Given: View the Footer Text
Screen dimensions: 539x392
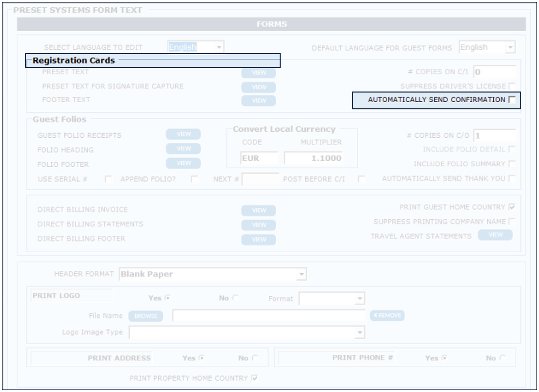Looking at the screenshot, I should pos(259,101).
